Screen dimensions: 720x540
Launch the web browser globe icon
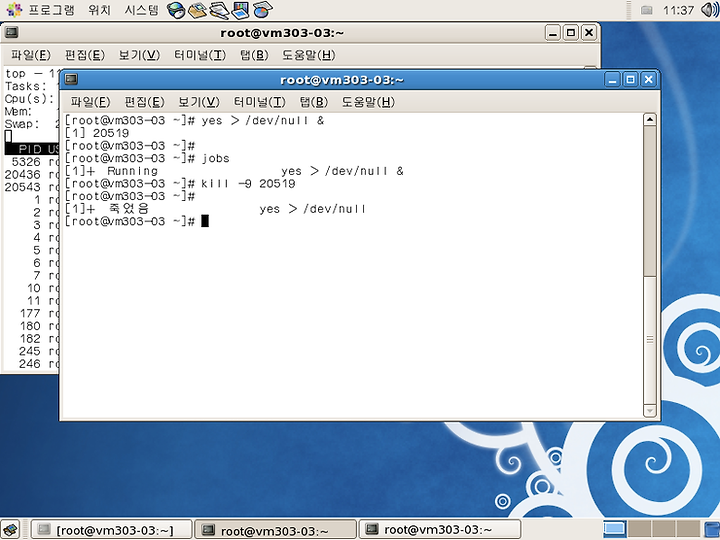[176, 10]
